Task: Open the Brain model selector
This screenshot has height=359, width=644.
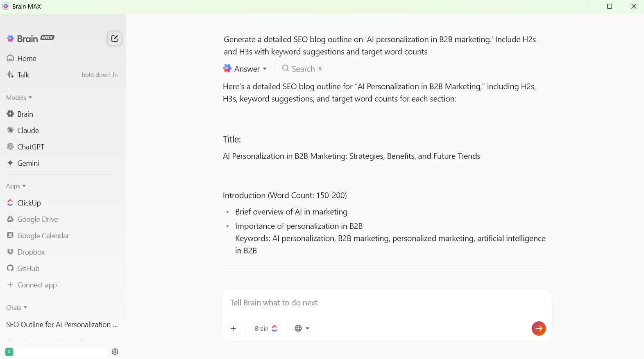Action: (266, 329)
